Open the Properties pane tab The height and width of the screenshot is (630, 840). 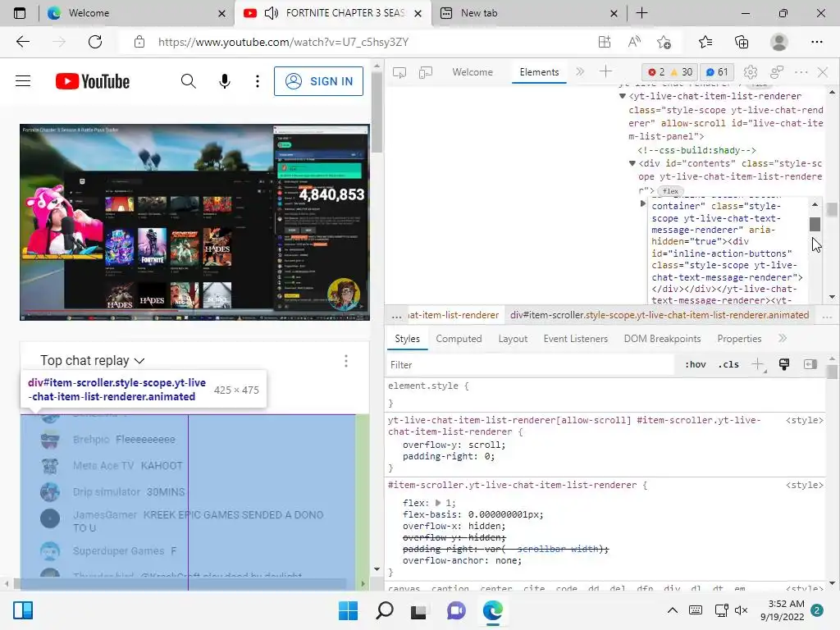coord(739,339)
